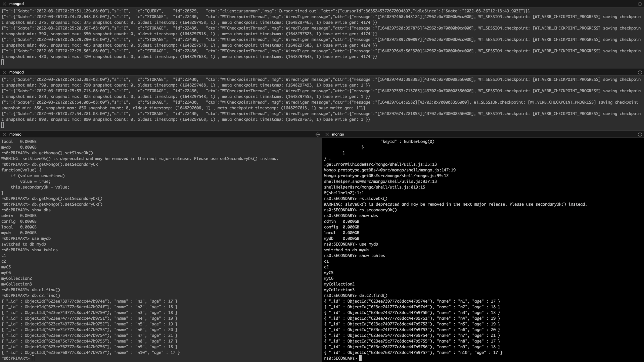
Task: Click the "Mongo.prototype.getDBs@src/mongo/shell/mongo.js:99:12" line
Action: pos(386,176)
